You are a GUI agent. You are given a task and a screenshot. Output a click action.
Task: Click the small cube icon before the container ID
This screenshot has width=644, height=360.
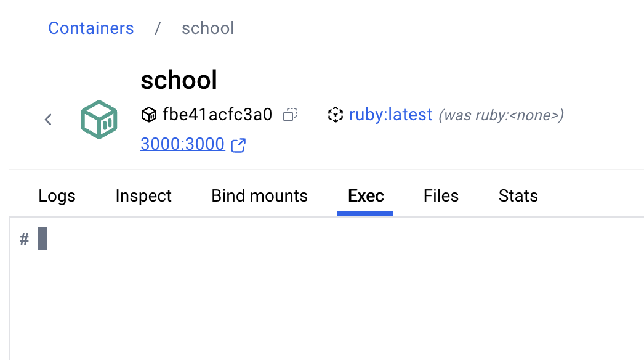148,115
